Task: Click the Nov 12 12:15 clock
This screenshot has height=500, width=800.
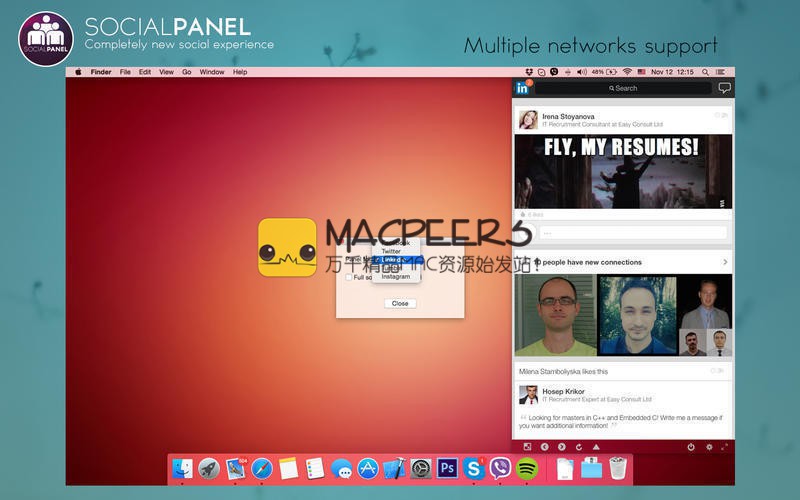Action: point(672,72)
